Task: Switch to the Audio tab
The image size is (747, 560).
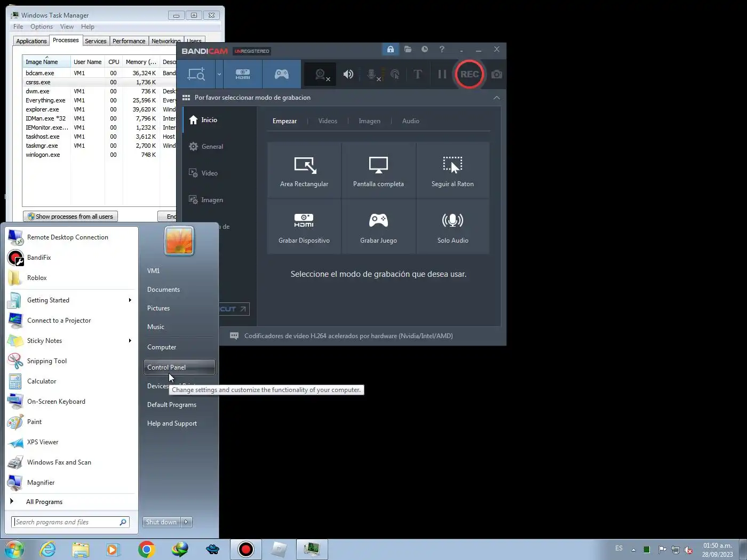Action: pos(410,121)
